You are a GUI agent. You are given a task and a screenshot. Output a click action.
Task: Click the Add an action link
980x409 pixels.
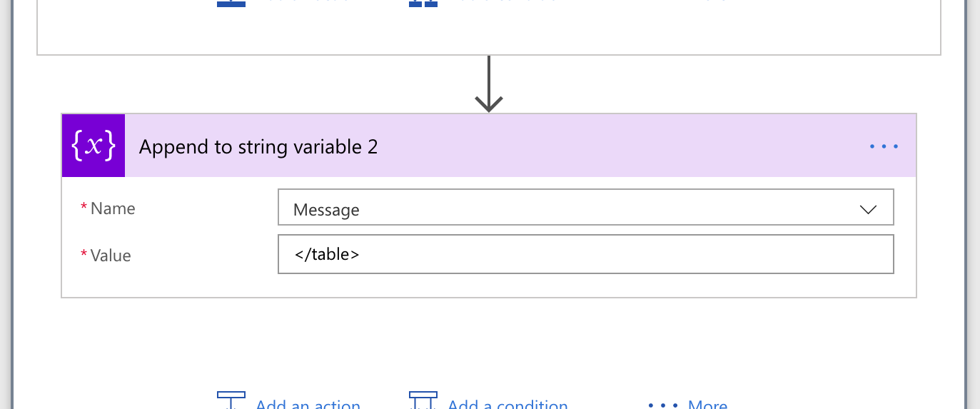point(308,405)
